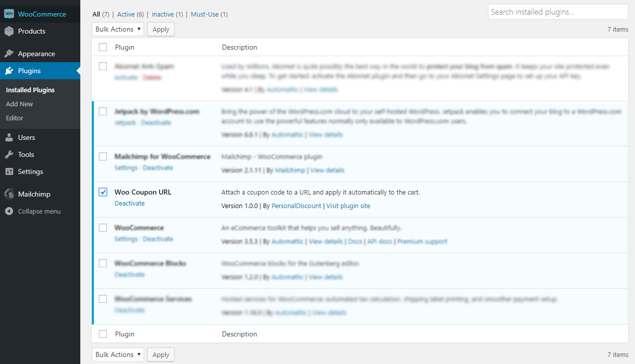Image resolution: width=635 pixels, height=364 pixels.
Task: Open Mailchimp for WooCommerce Settings link
Action: pos(126,168)
